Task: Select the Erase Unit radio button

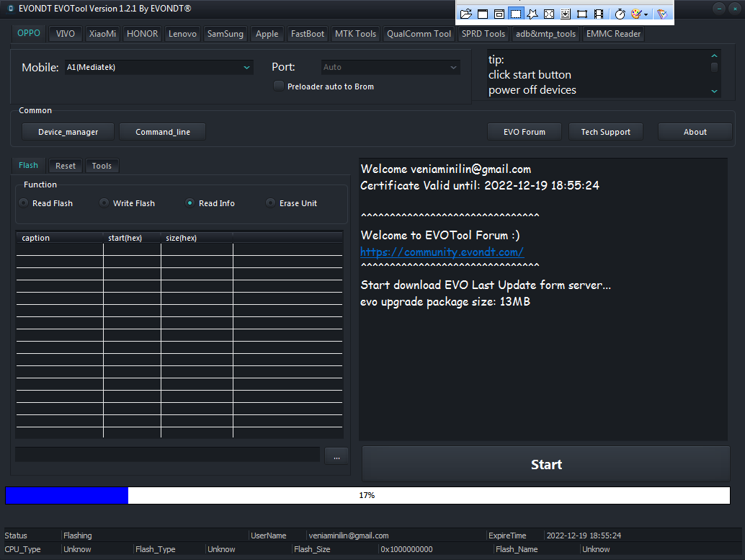Action: (270, 203)
